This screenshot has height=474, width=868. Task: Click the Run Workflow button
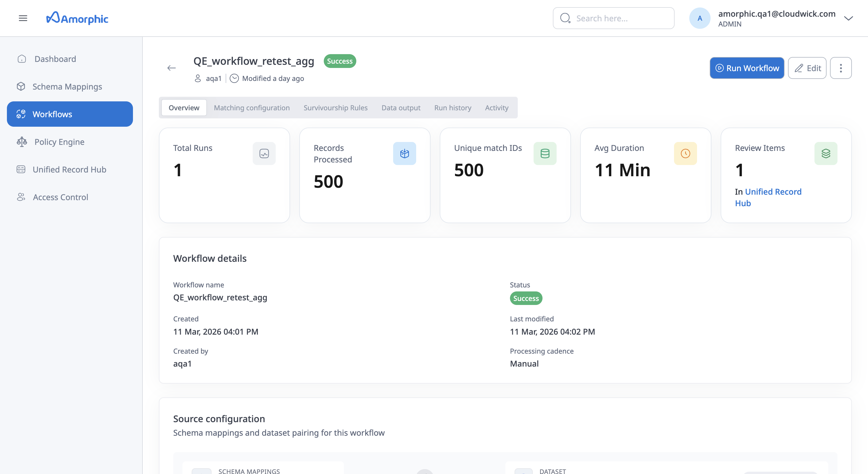(x=747, y=68)
